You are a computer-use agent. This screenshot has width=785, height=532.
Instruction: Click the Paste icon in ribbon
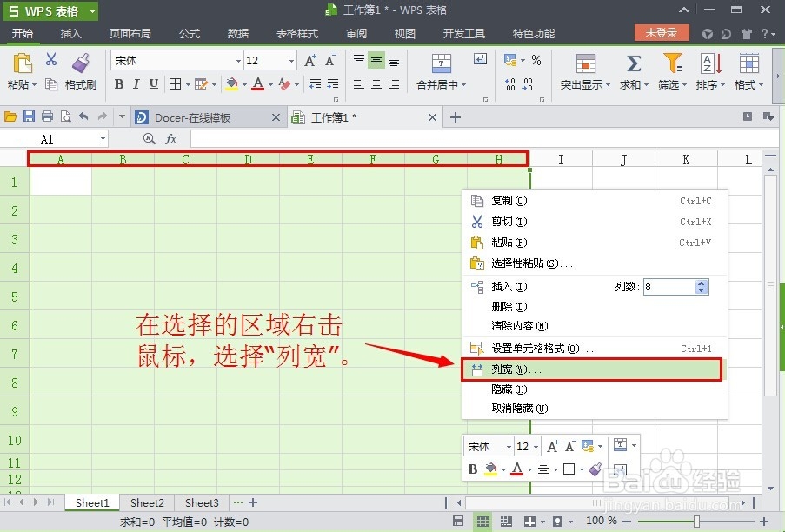(x=22, y=63)
